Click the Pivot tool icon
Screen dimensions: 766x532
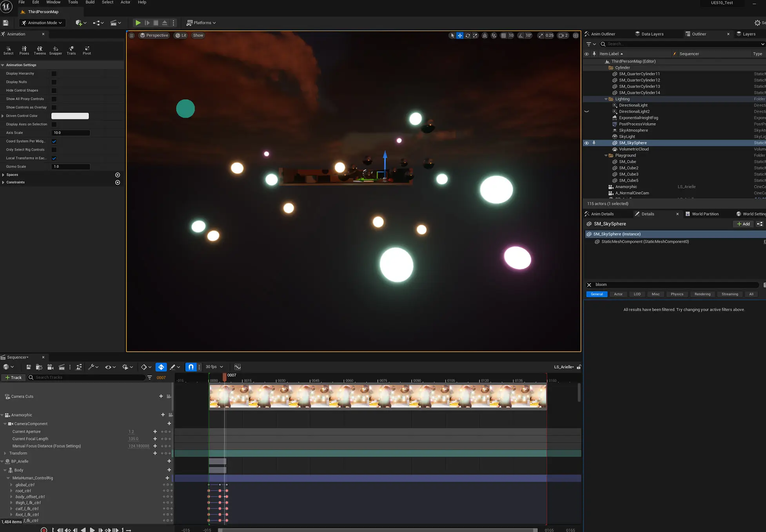coord(87,50)
